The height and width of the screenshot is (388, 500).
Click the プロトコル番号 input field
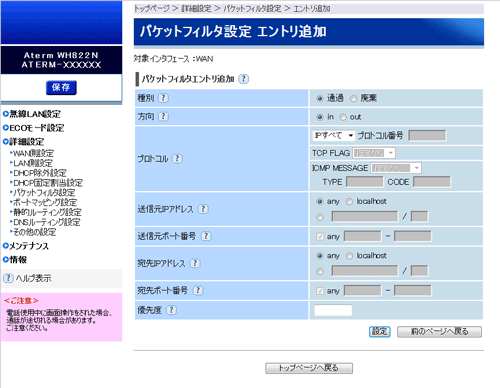click(427, 135)
